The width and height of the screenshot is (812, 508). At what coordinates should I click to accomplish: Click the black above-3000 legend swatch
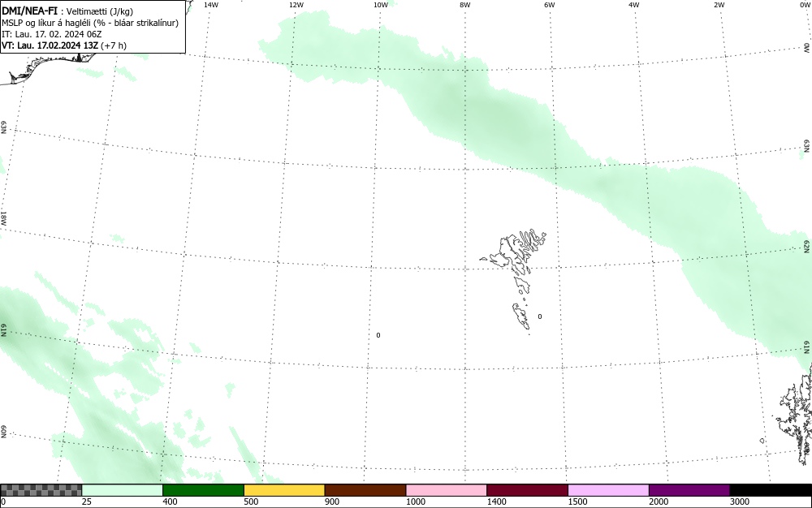(771, 490)
